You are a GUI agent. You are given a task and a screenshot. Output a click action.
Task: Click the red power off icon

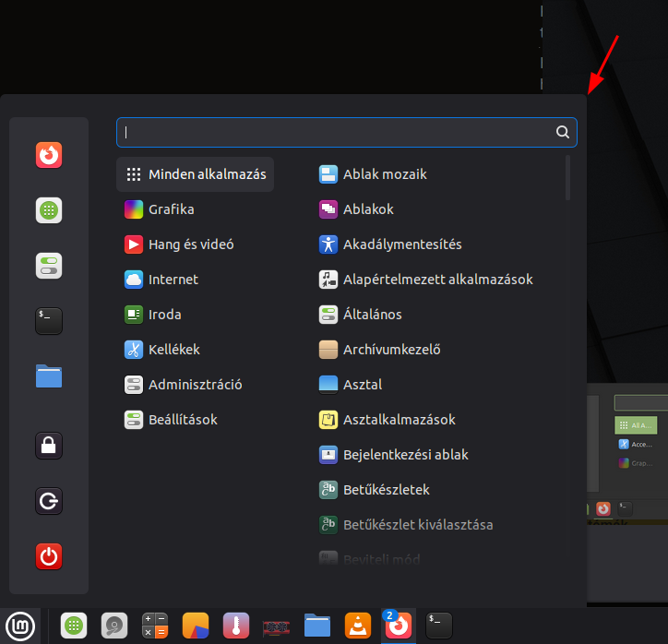[x=49, y=556]
